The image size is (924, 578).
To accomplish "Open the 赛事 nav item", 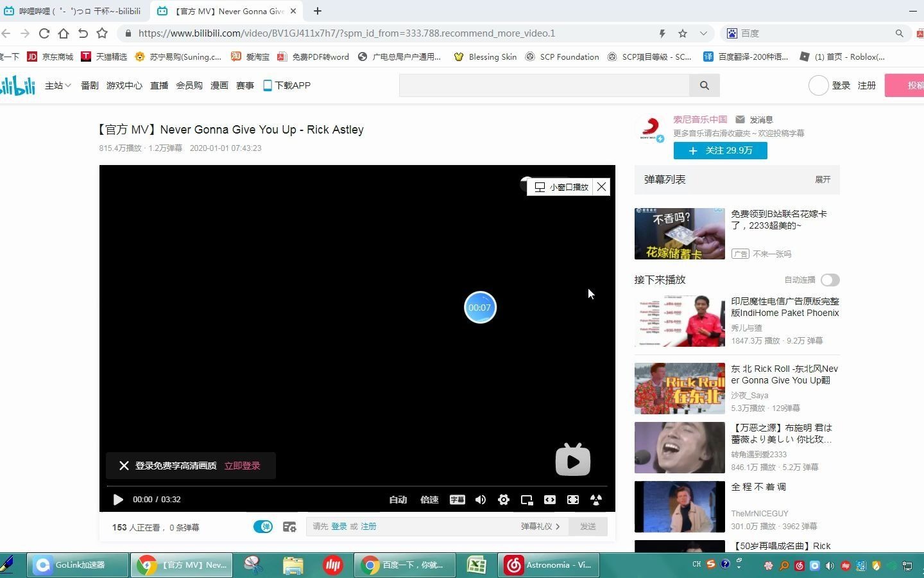I will 245,85.
